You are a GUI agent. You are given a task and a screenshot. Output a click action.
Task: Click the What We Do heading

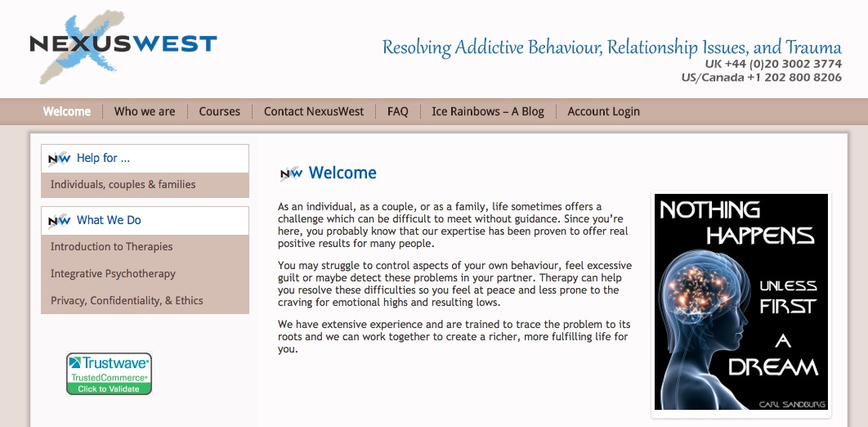click(x=109, y=220)
